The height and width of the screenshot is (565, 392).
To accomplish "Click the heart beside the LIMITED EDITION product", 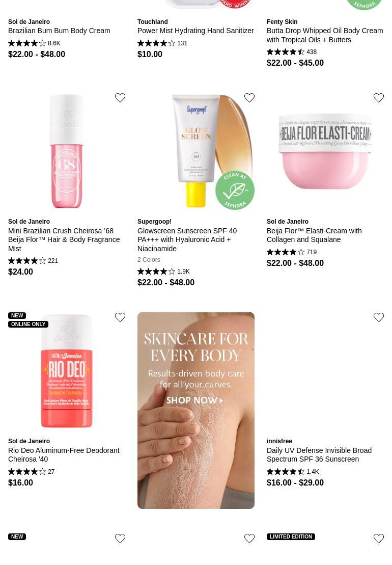I will coord(378,539).
